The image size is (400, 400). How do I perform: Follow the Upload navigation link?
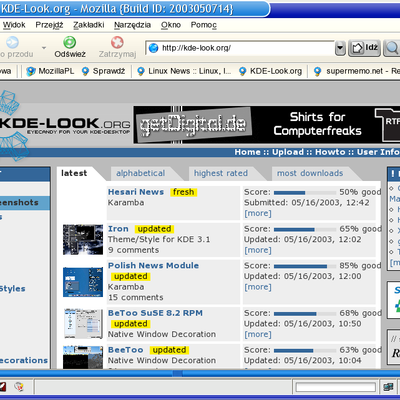(288, 152)
